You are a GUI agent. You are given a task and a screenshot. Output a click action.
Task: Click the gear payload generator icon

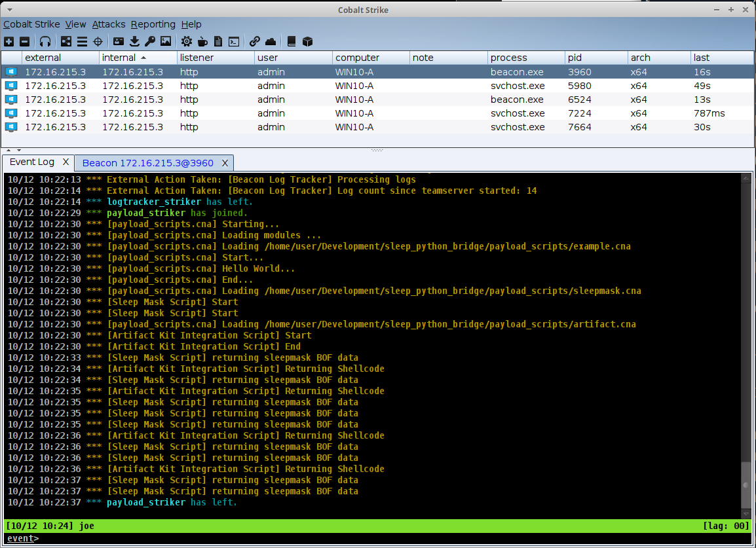[187, 41]
